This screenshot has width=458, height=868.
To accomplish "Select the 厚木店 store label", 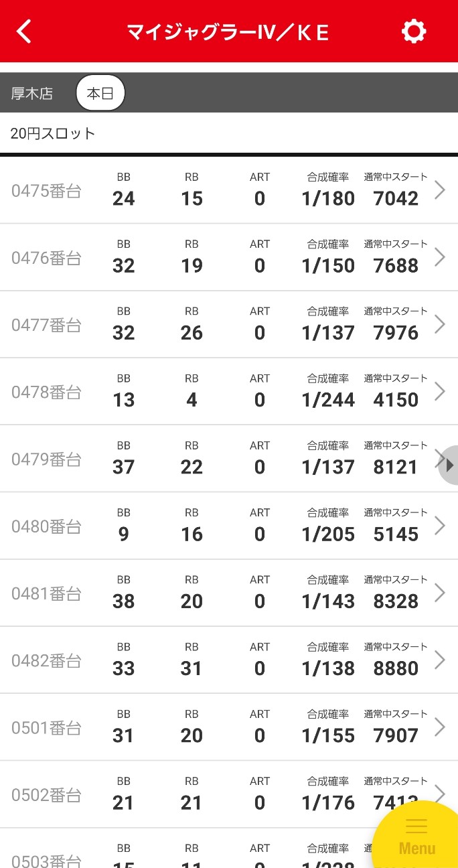I will [31, 94].
